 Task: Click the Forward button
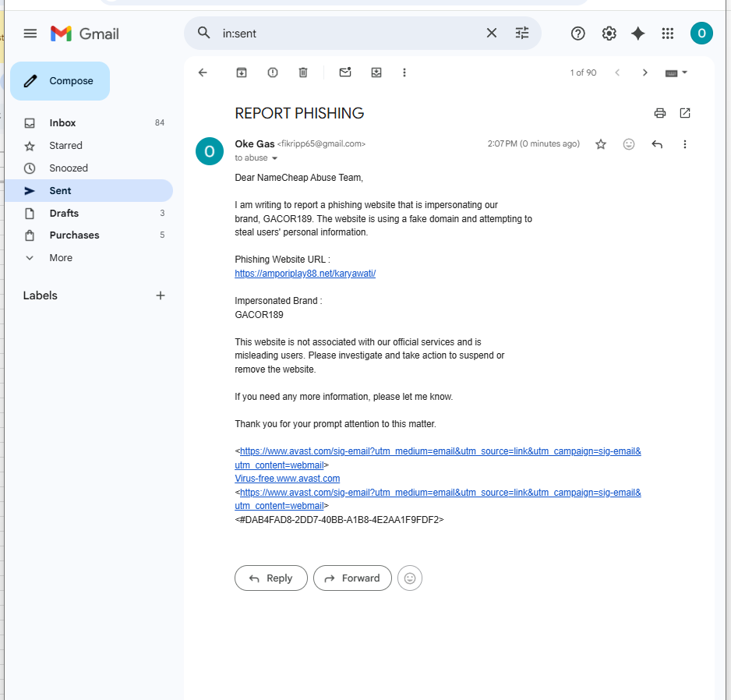pyautogui.click(x=352, y=578)
